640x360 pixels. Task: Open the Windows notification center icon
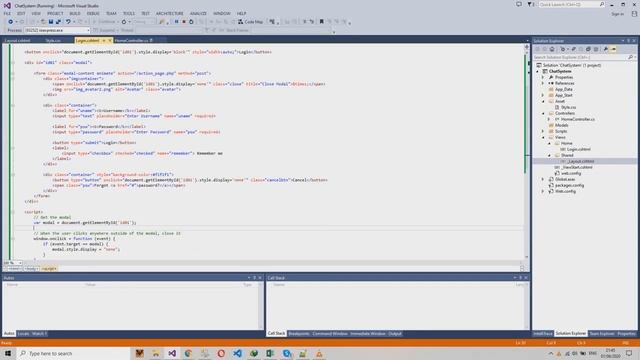tap(629, 353)
